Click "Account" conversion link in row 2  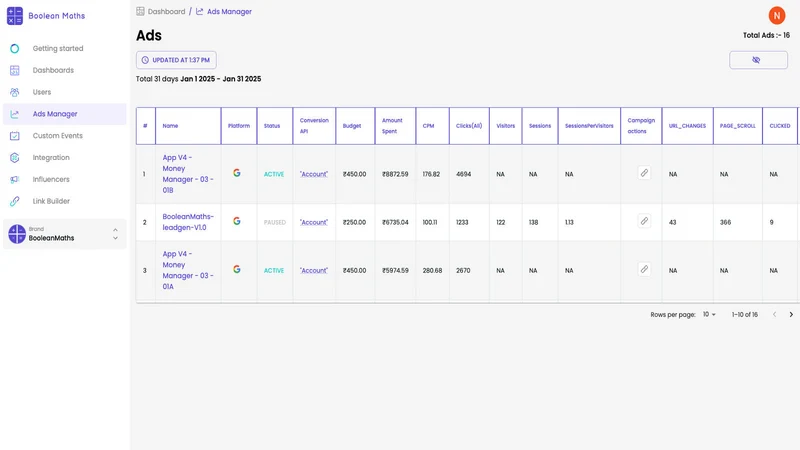click(314, 222)
